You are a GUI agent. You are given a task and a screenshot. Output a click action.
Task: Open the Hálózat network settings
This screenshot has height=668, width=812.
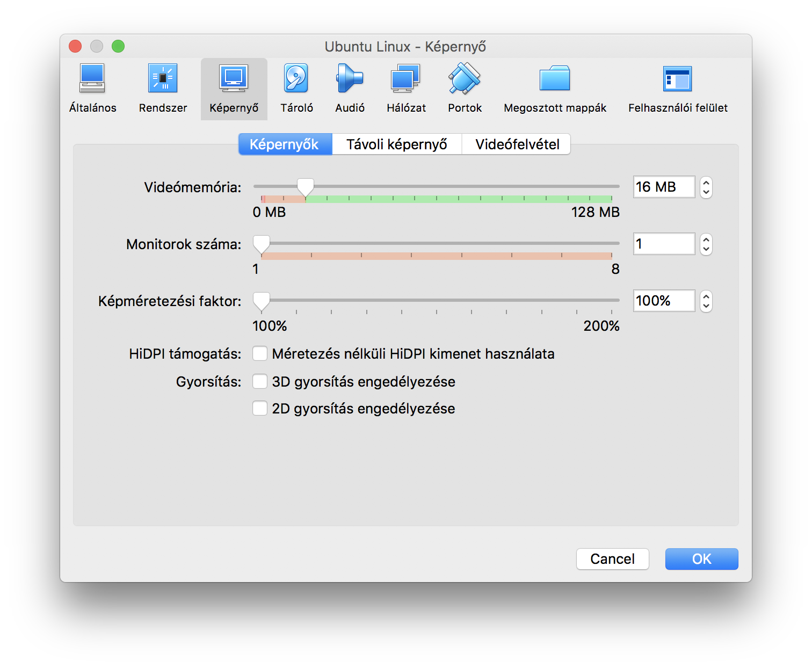coord(406,89)
